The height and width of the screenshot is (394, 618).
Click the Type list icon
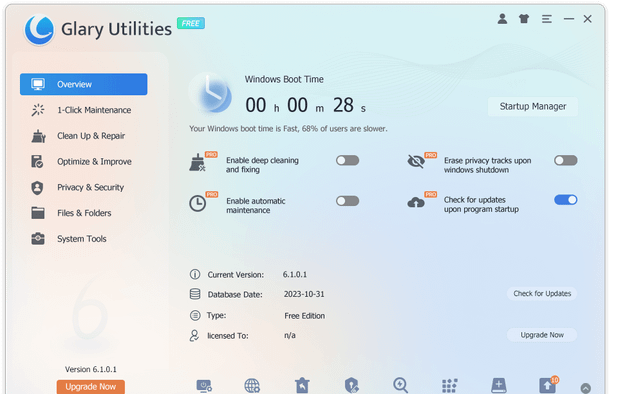tap(195, 315)
